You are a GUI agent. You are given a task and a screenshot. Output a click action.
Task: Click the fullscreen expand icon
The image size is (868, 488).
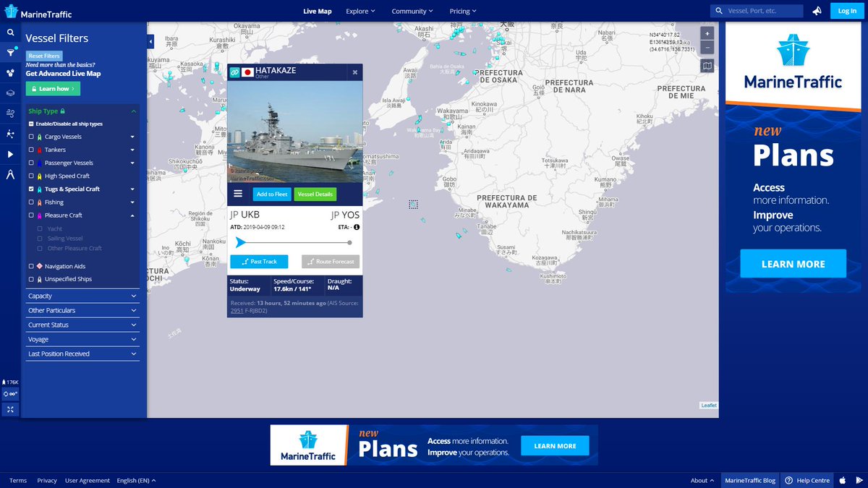pyautogui.click(x=10, y=409)
